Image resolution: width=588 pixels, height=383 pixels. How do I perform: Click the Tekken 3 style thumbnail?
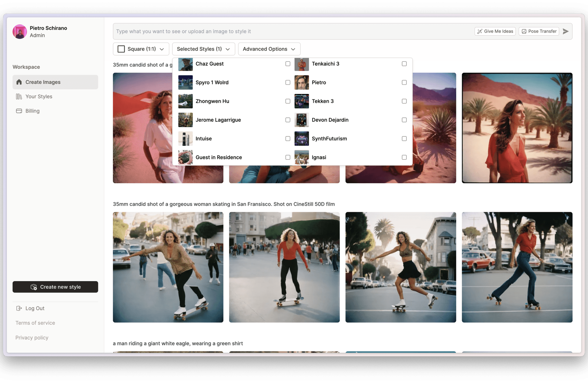(302, 101)
